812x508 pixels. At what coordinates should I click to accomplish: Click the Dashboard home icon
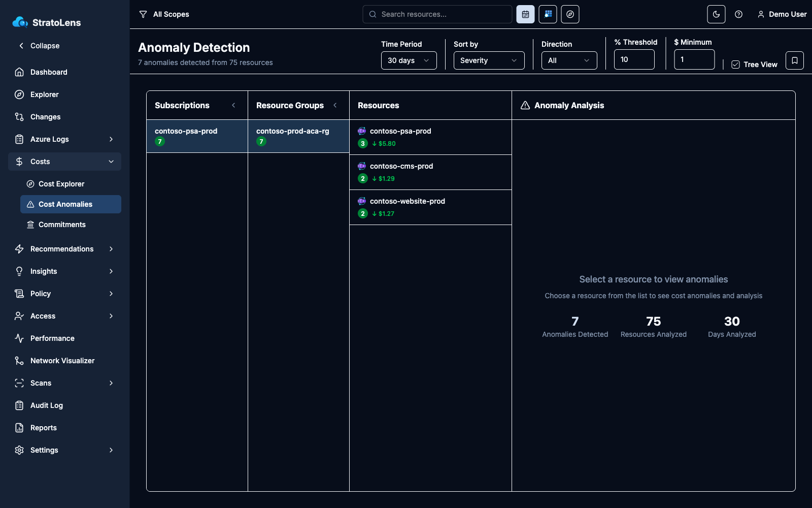tap(19, 72)
